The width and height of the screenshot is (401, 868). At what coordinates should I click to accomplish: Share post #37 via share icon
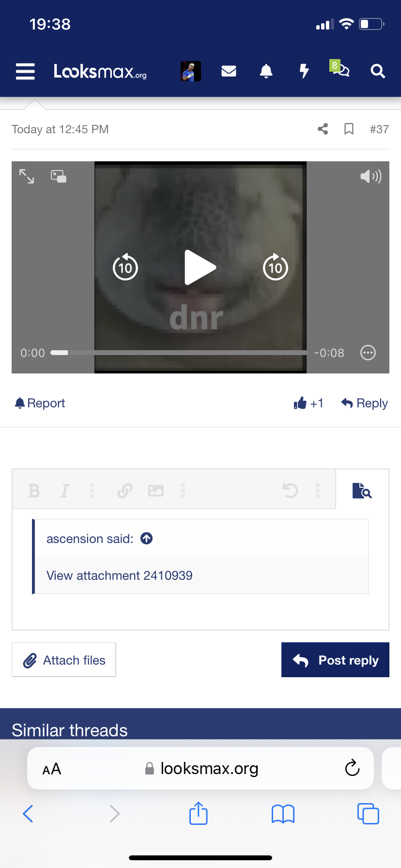coord(323,129)
